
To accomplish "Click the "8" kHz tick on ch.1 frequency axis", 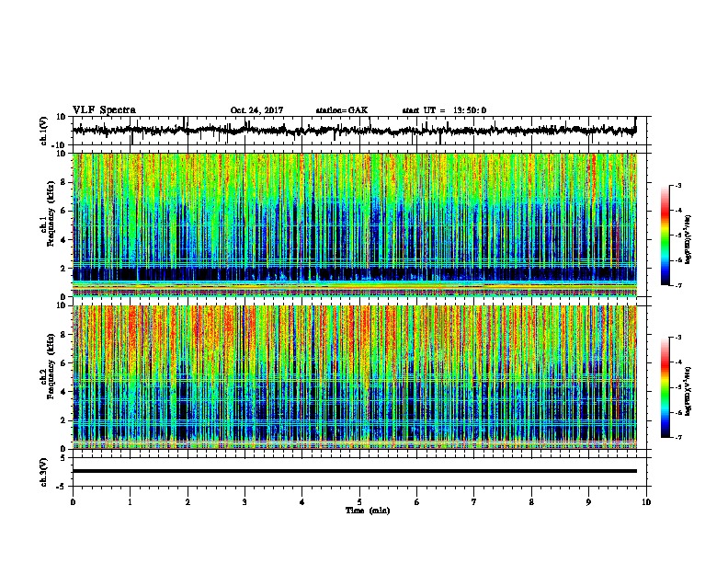I will 64,182.
